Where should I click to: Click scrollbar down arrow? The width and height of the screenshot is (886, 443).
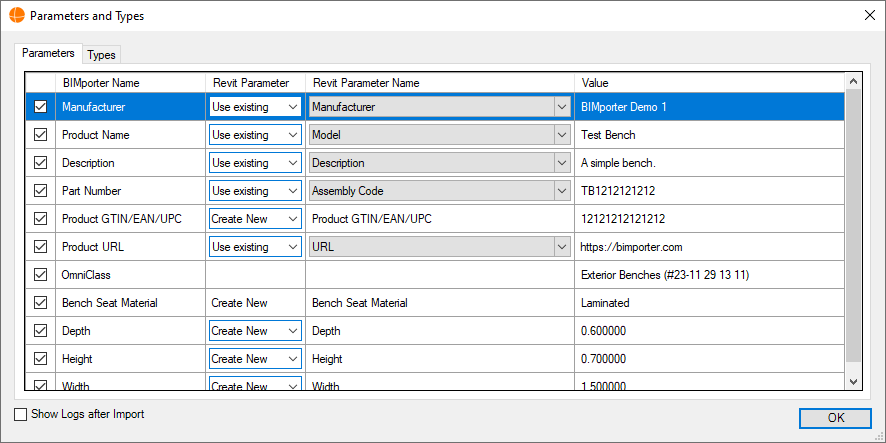coord(853,382)
